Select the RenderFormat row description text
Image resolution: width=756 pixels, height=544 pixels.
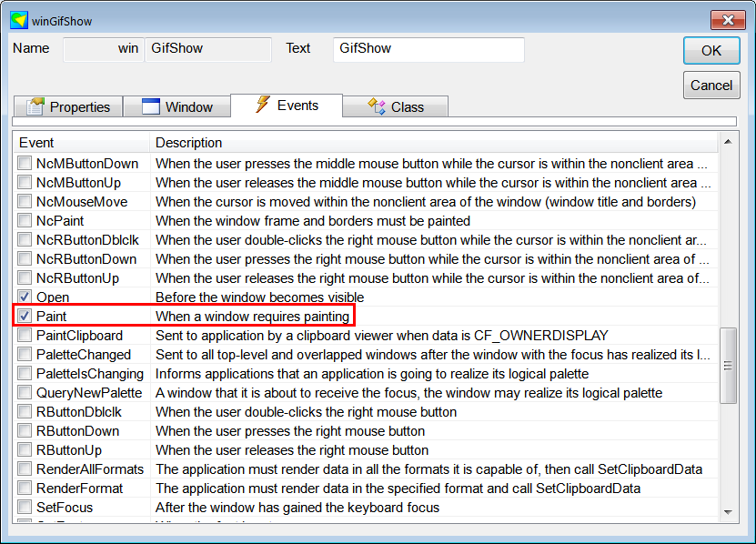coord(398,489)
